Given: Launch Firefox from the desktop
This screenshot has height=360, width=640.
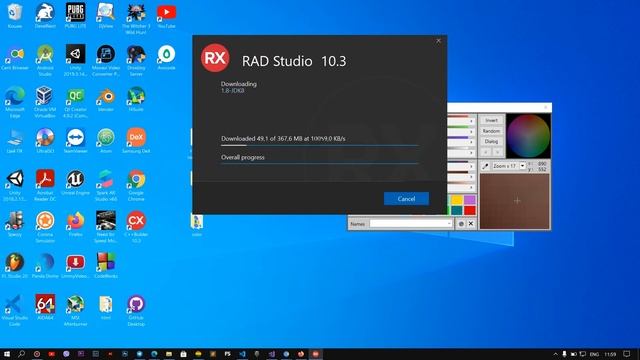Looking at the screenshot, I should pyautogui.click(x=76, y=224).
